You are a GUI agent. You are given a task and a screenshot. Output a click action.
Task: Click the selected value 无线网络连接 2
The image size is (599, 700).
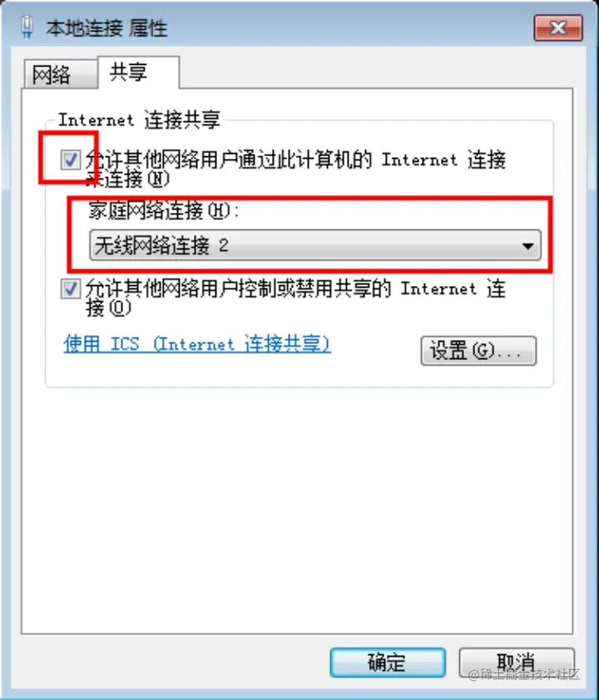click(x=161, y=245)
